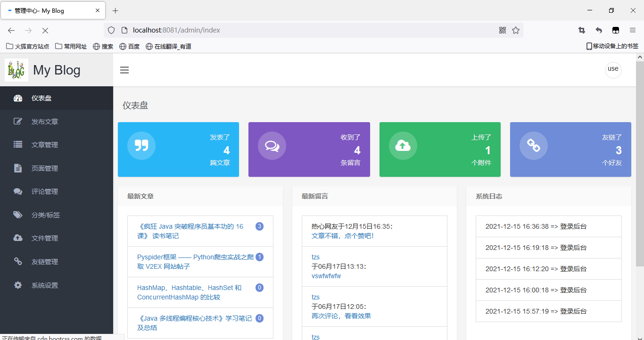The image size is (644, 340).
Task: Open the 在线翻译_有道 bookmark
Action: (x=168, y=46)
